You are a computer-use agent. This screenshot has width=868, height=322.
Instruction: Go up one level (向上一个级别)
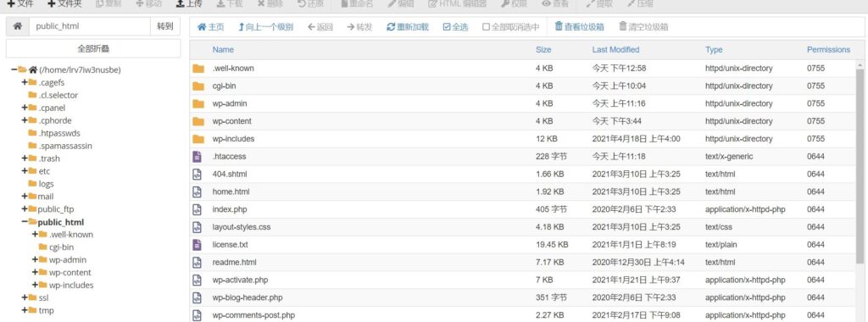click(265, 26)
